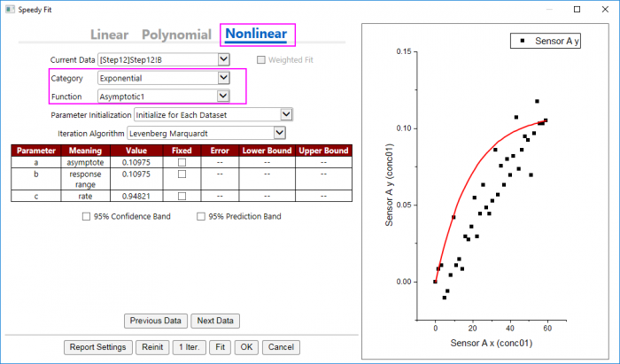Viewport: 620px width, 364px height.
Task: Enable the 95% Prediction Band
Action: (200, 216)
